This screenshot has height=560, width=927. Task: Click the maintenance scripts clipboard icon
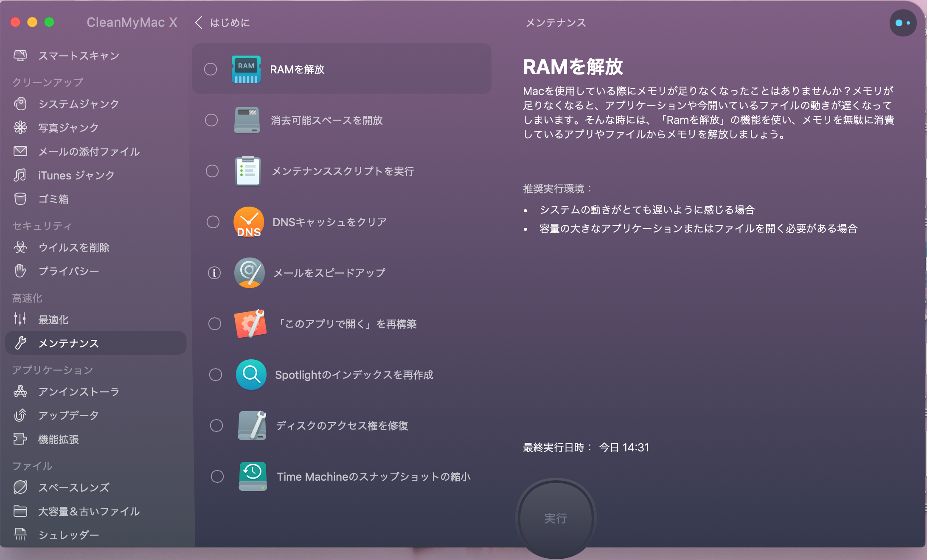pos(248,171)
